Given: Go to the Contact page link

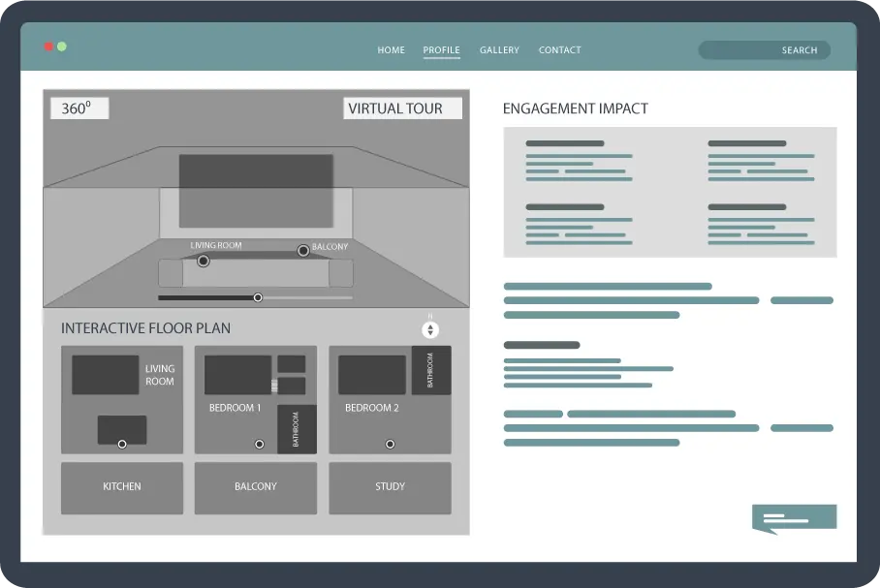Looking at the screenshot, I should point(560,50).
